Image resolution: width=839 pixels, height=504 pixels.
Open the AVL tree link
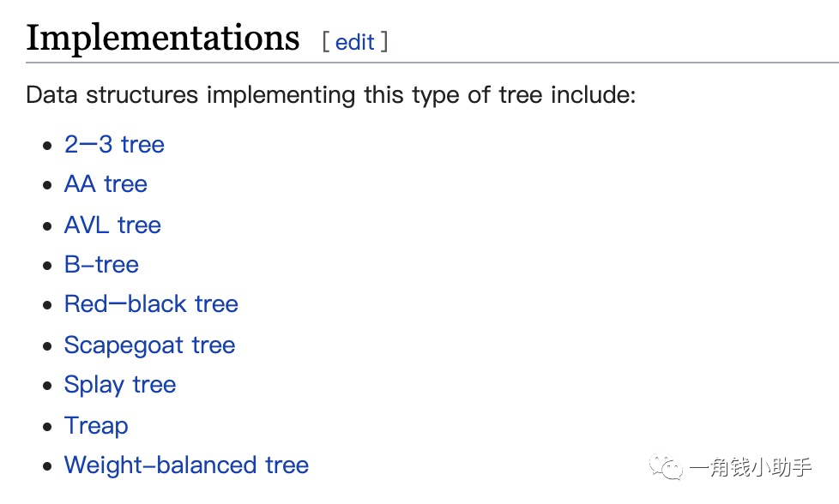(112, 225)
